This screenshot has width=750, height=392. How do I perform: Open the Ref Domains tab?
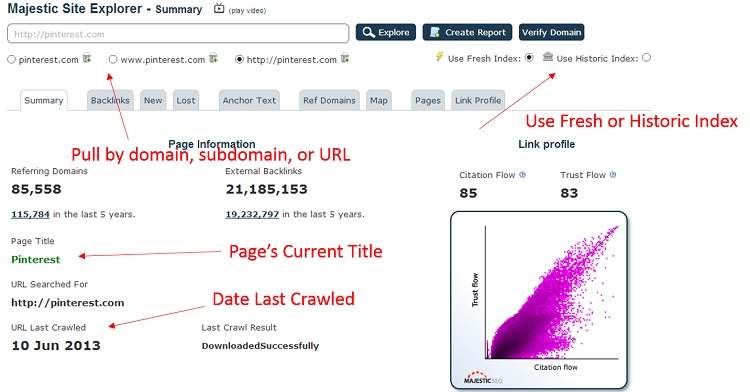pos(329,100)
